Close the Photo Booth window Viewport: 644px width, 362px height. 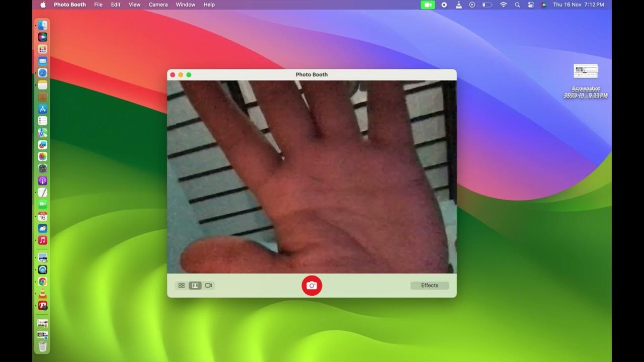pyautogui.click(x=173, y=75)
